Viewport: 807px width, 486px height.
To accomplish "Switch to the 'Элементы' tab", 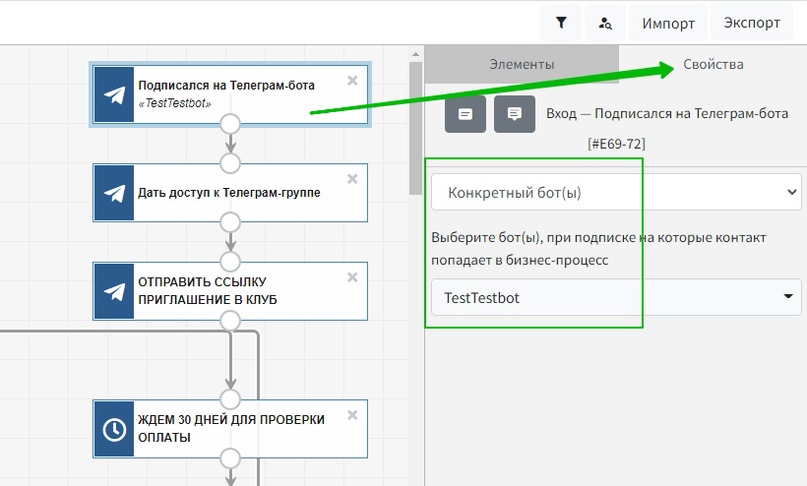I will (521, 64).
